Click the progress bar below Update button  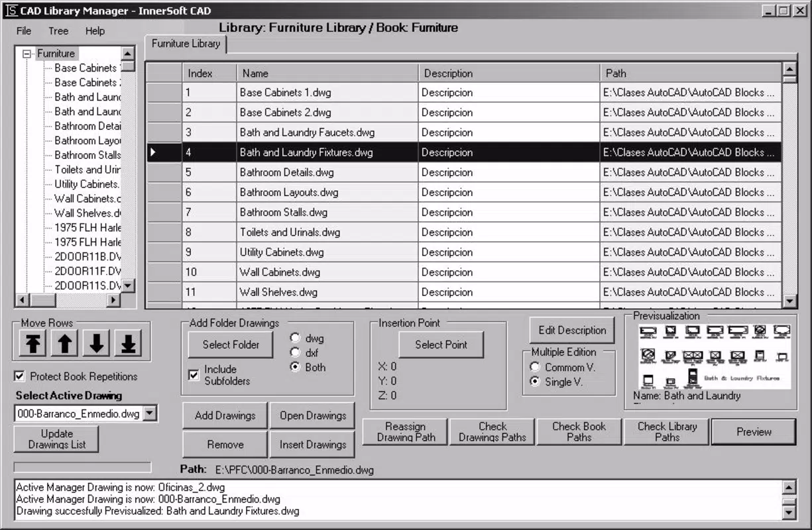[82, 467]
